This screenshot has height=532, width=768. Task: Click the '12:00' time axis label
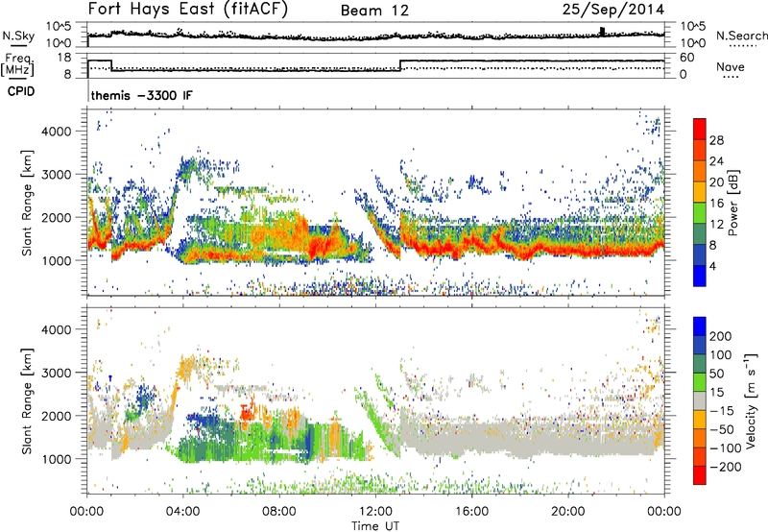[x=375, y=512]
